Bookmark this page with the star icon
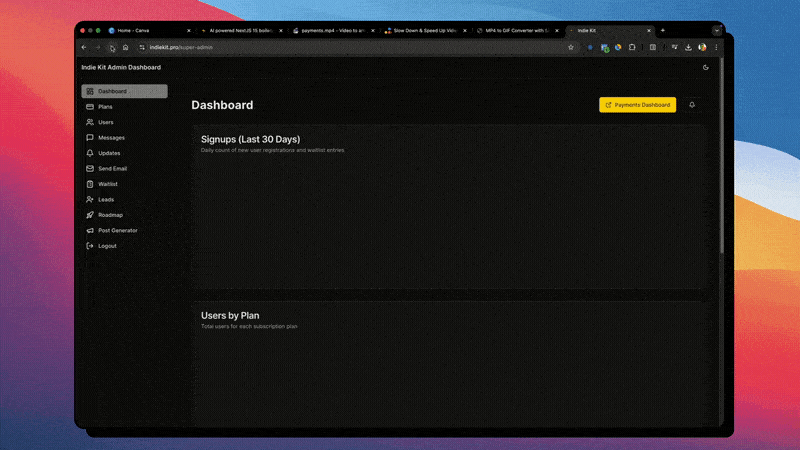The height and width of the screenshot is (450, 800). pos(571,47)
